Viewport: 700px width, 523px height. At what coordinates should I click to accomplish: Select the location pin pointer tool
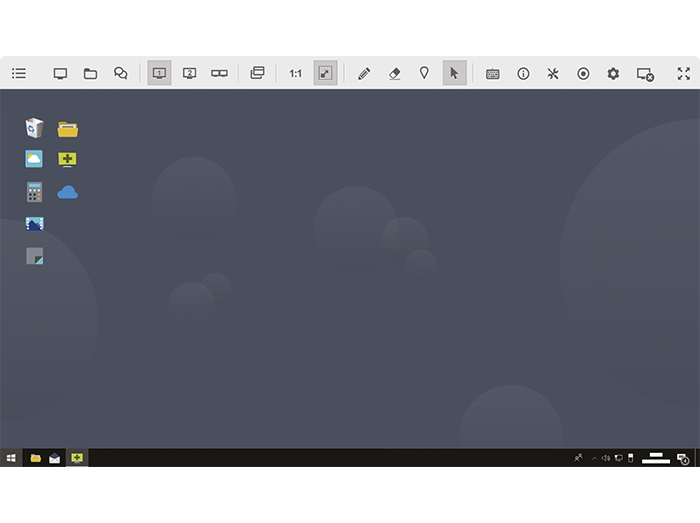click(x=424, y=73)
